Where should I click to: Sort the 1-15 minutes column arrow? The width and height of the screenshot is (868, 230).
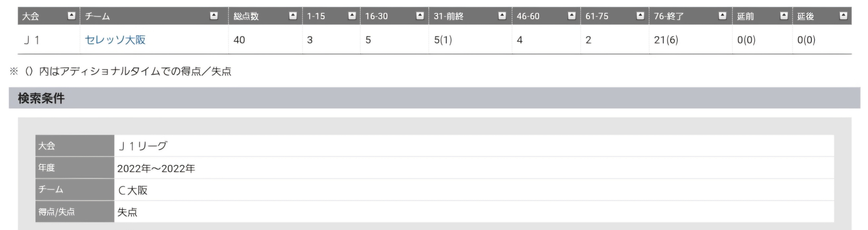[352, 15]
